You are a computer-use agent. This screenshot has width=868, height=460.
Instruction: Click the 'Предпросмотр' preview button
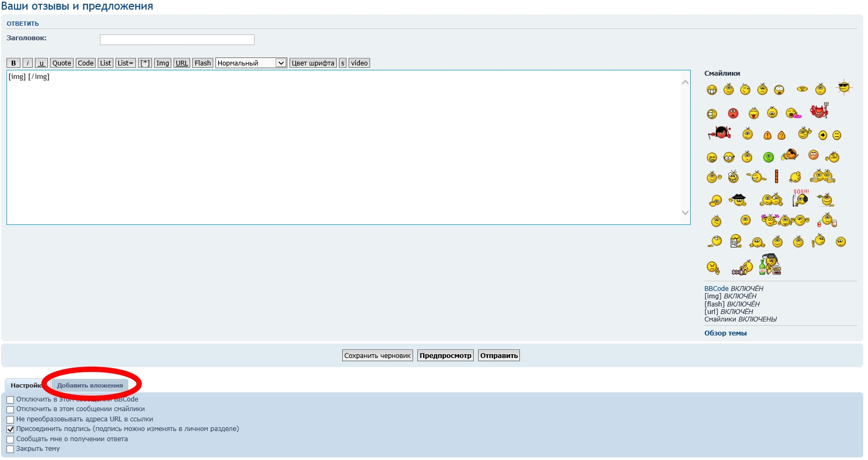click(445, 356)
